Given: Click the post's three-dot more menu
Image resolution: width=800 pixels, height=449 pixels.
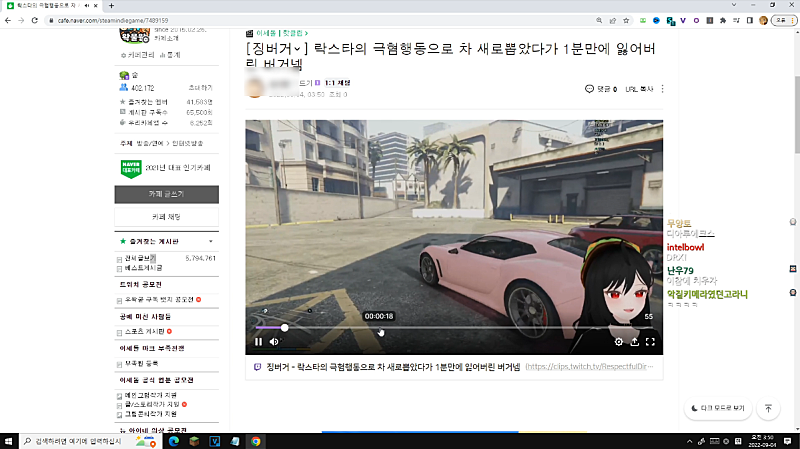Looking at the screenshot, I should point(662,89).
